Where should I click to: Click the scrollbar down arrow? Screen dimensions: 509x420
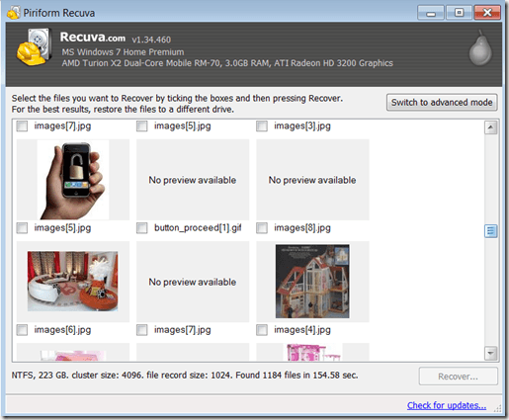click(491, 353)
